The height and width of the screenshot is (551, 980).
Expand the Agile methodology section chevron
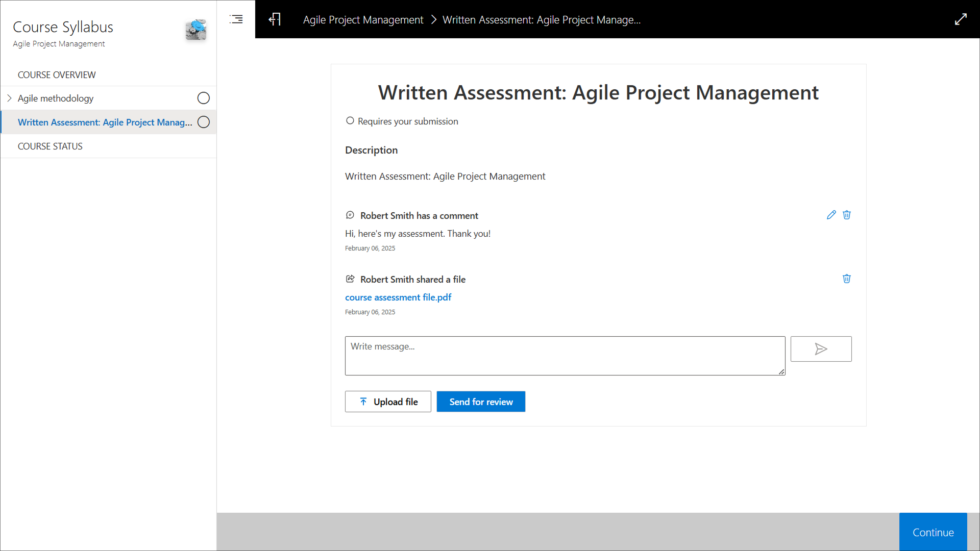pos(9,98)
